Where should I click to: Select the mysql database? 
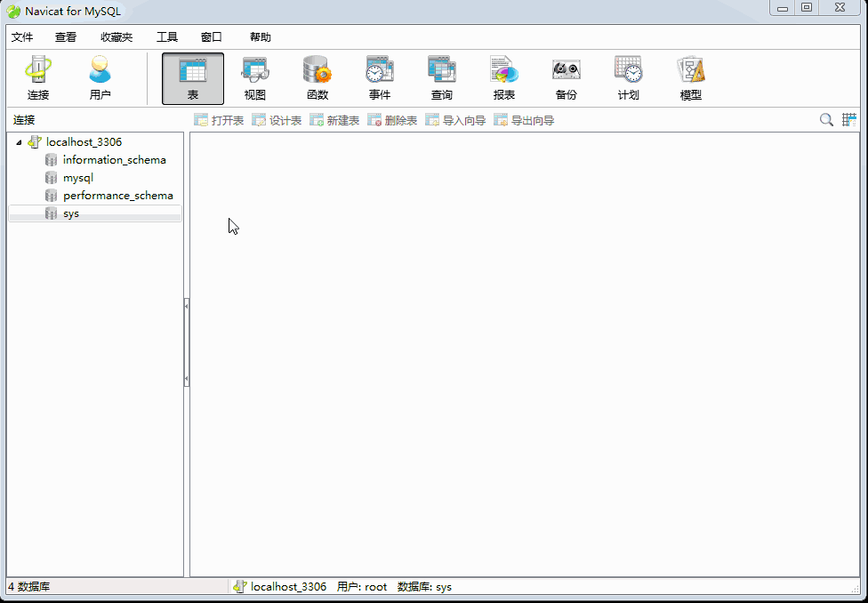[78, 178]
